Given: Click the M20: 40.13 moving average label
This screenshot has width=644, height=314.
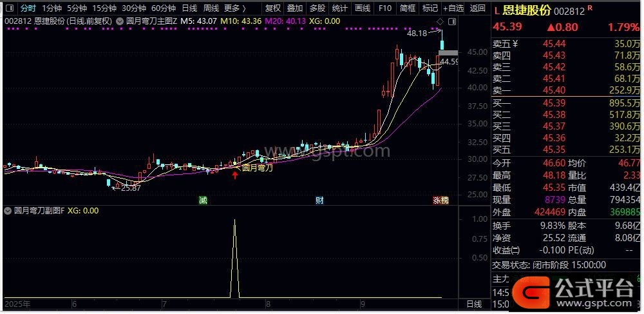Looking at the screenshot, I should 285,21.
